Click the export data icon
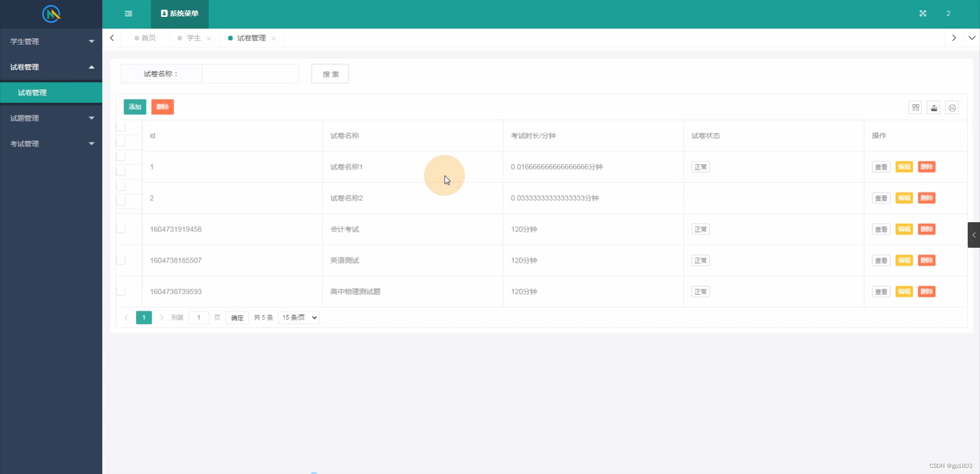980x474 pixels. coord(934,107)
